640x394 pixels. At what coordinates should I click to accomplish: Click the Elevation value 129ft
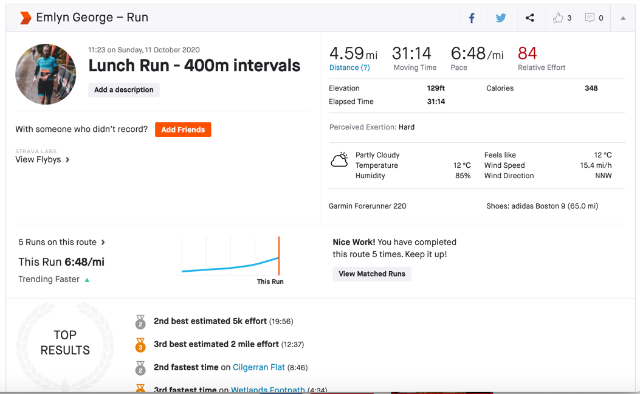tap(436, 88)
